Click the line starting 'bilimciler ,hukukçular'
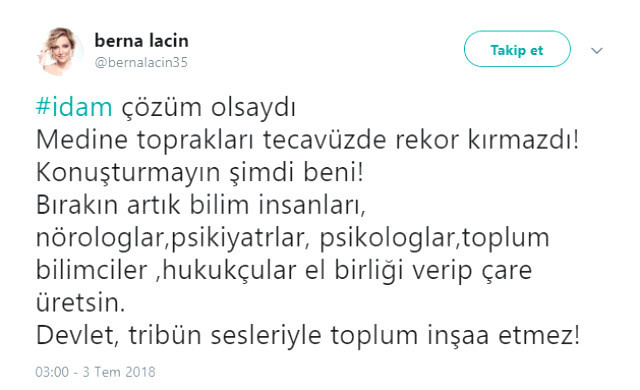640x390 pixels. [x=284, y=270]
